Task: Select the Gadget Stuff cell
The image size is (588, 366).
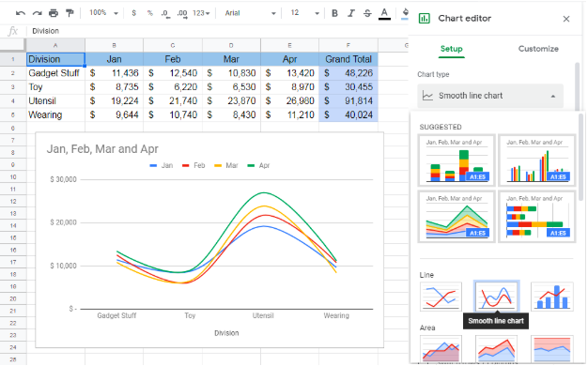Action: tap(55, 73)
